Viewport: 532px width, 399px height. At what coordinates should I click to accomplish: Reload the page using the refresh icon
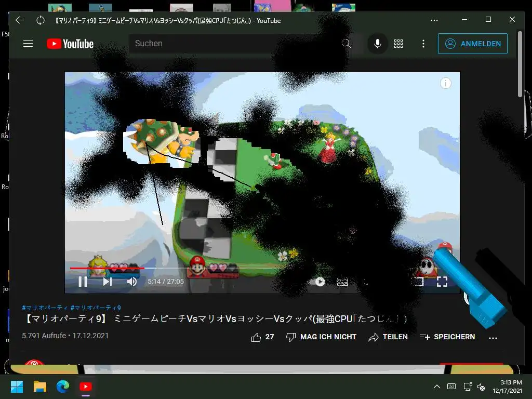point(41,20)
